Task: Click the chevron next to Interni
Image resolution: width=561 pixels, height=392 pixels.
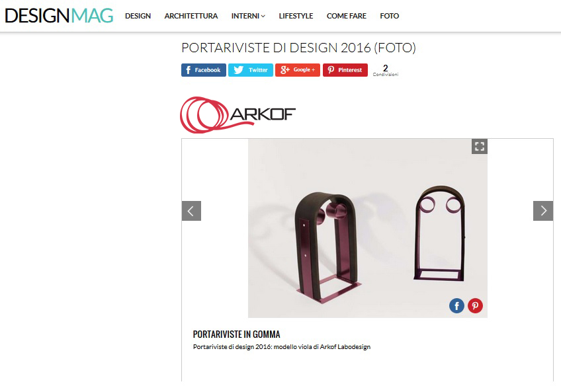Action: pyautogui.click(x=263, y=17)
